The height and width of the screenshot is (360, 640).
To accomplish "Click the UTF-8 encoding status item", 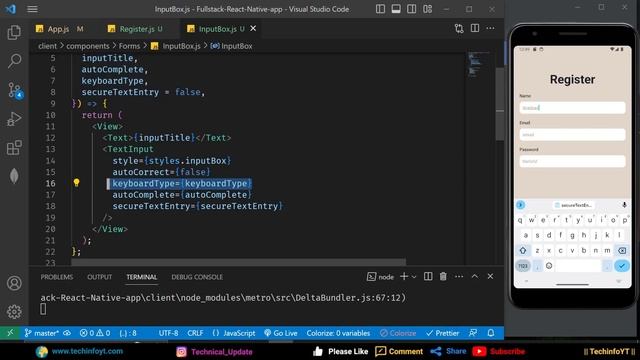I will 168,333.
